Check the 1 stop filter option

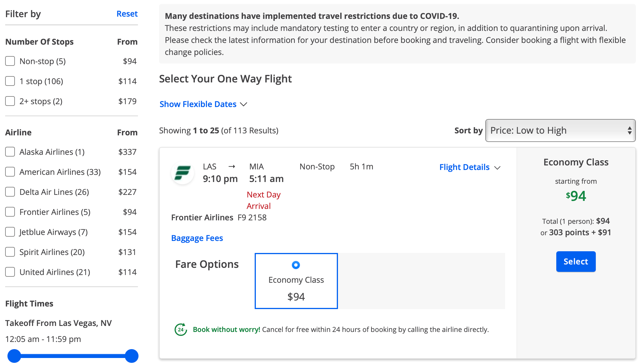coord(10,81)
